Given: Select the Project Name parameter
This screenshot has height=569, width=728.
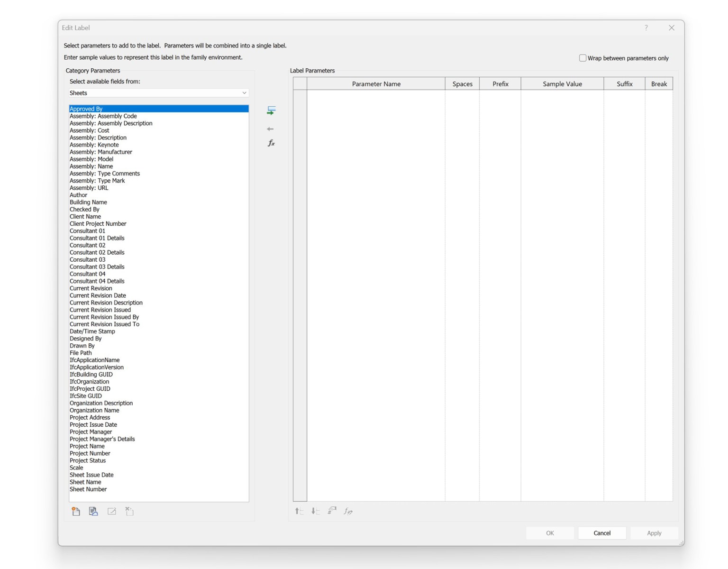Looking at the screenshot, I should click(x=87, y=446).
